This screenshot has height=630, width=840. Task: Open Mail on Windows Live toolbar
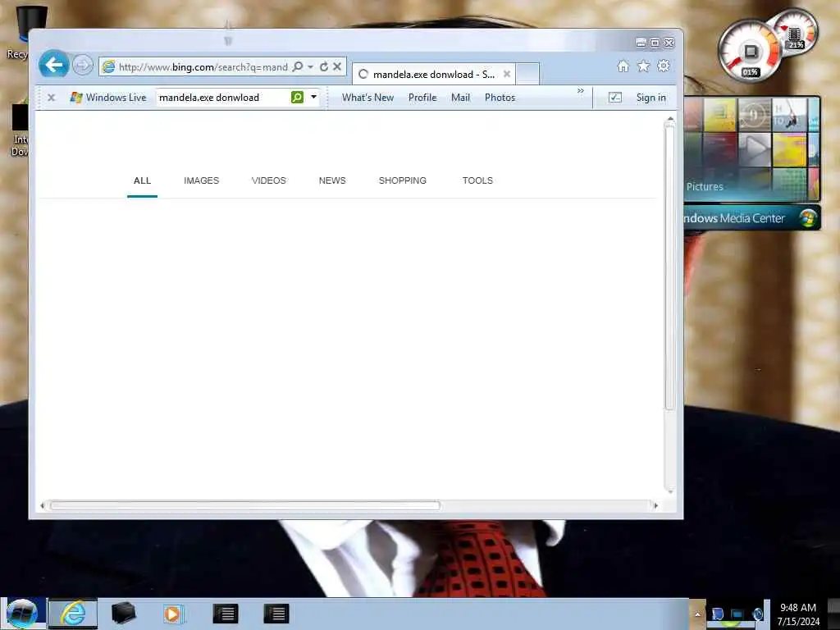pos(461,98)
